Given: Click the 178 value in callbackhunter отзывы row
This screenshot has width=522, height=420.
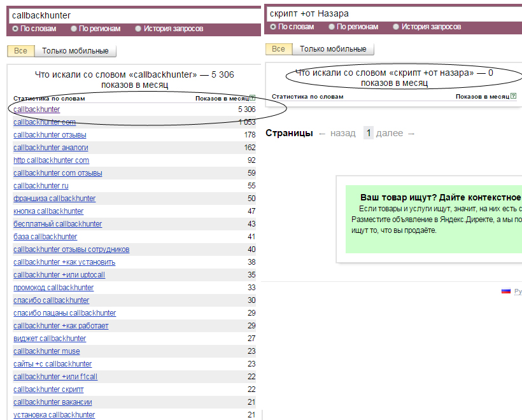Looking at the screenshot, I should (250, 135).
